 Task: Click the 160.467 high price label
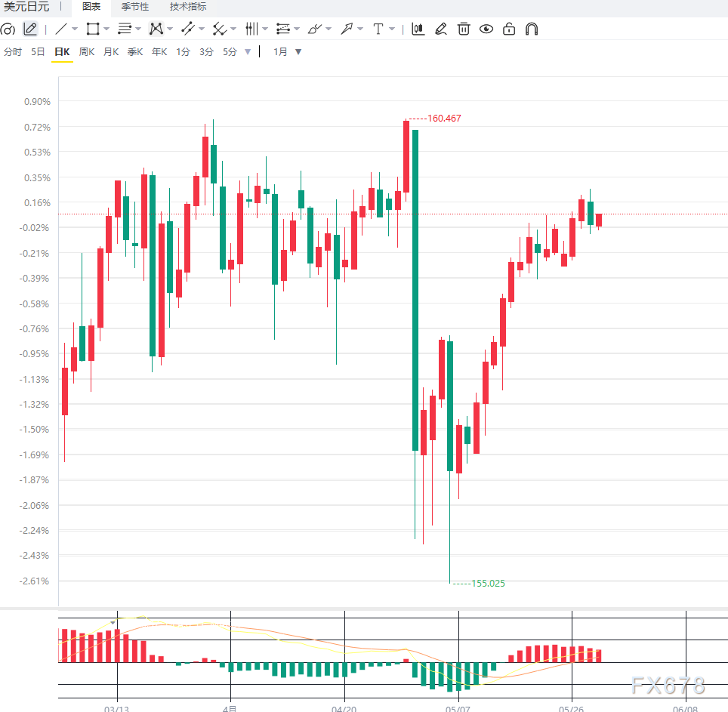[444, 119]
